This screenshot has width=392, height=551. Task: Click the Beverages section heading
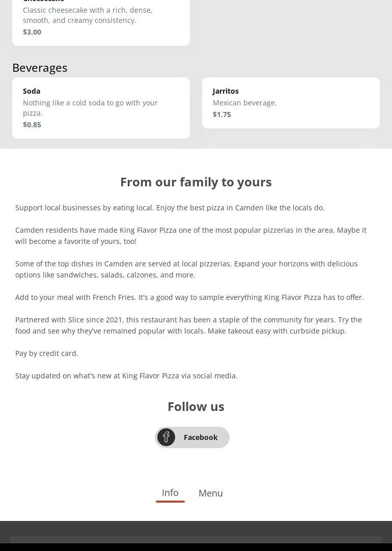[x=40, y=67]
